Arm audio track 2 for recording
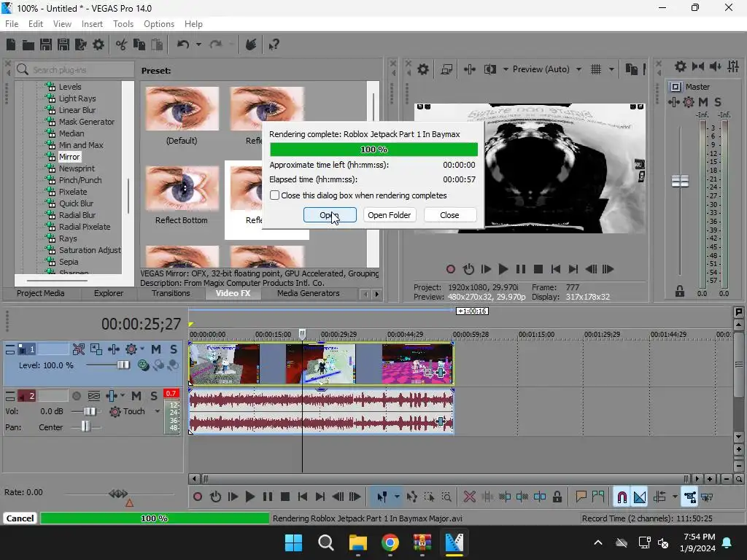The width and height of the screenshot is (747, 560). pos(76,396)
